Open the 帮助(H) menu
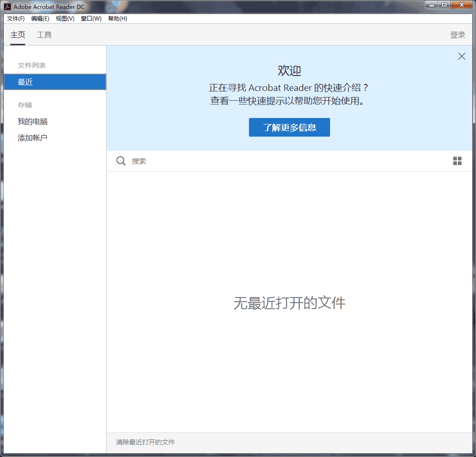 [117, 19]
